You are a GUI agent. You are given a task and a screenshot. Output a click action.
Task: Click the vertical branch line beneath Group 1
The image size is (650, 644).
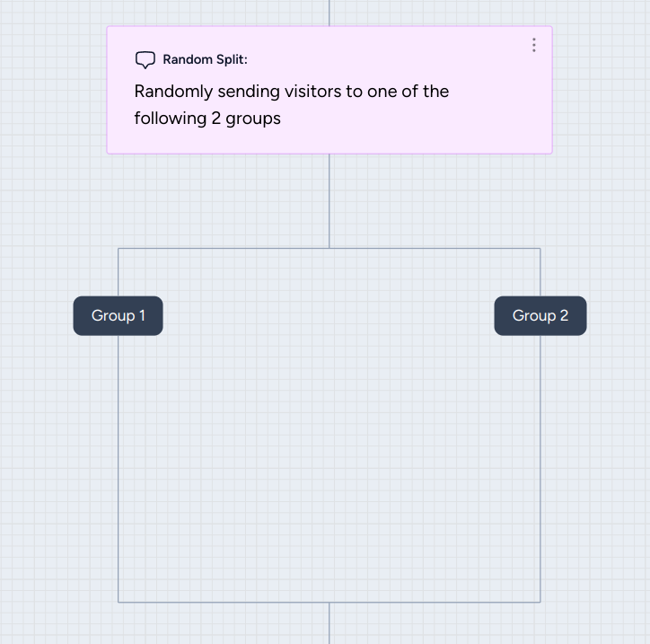click(x=119, y=469)
